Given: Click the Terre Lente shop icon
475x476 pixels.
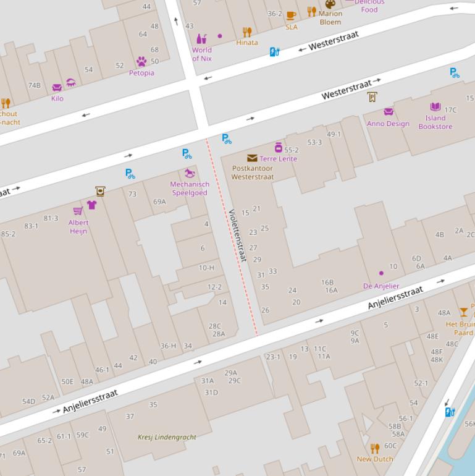Looking at the screenshot, I should [279, 148].
